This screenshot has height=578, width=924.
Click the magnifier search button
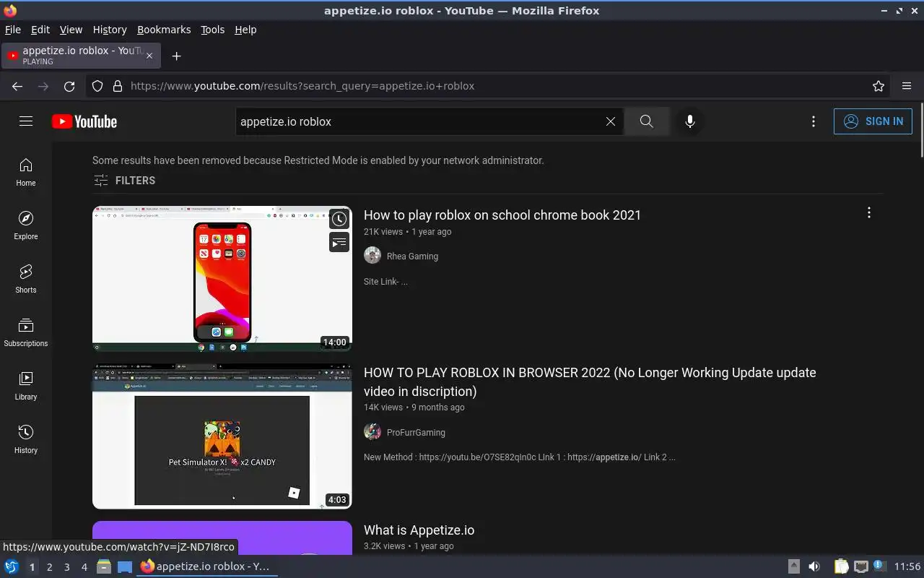click(x=647, y=121)
